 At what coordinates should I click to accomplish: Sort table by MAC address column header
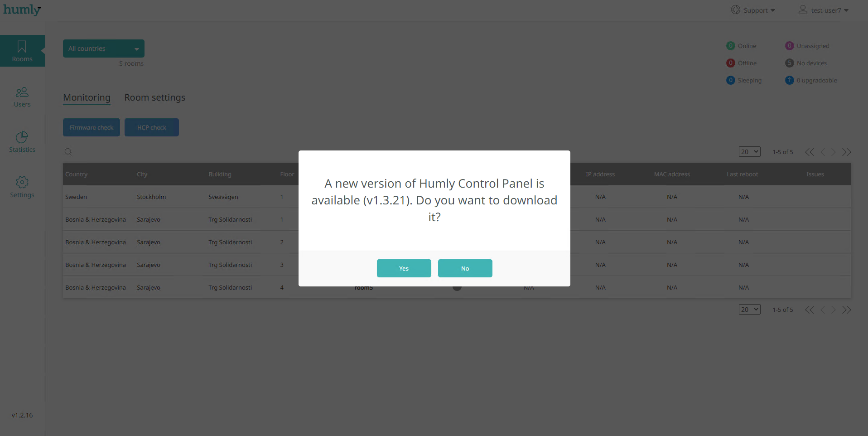tap(672, 174)
